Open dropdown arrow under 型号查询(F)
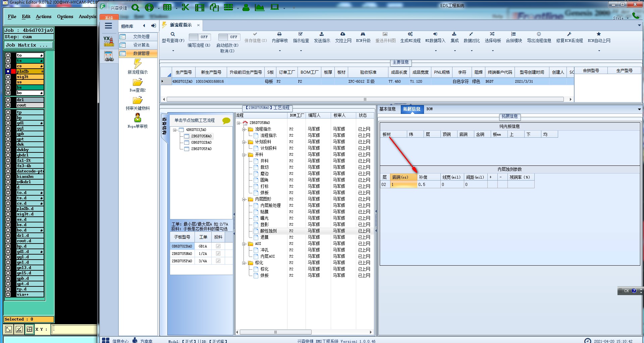The image size is (644, 343). pos(173,51)
